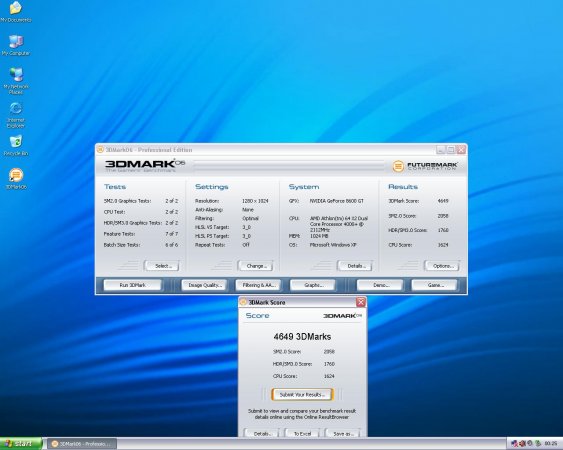Click the '4649 3DMarks' score heading

coord(302,337)
